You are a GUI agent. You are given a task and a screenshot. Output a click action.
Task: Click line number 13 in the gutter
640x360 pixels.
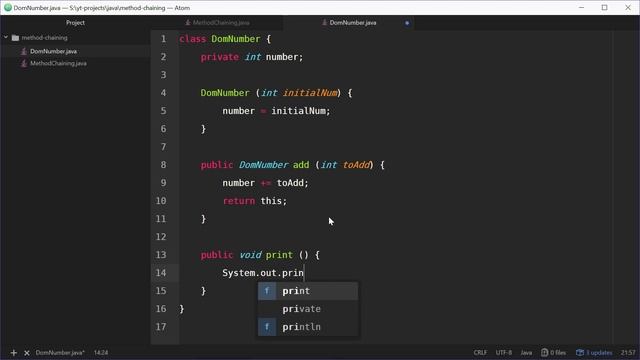click(161, 255)
